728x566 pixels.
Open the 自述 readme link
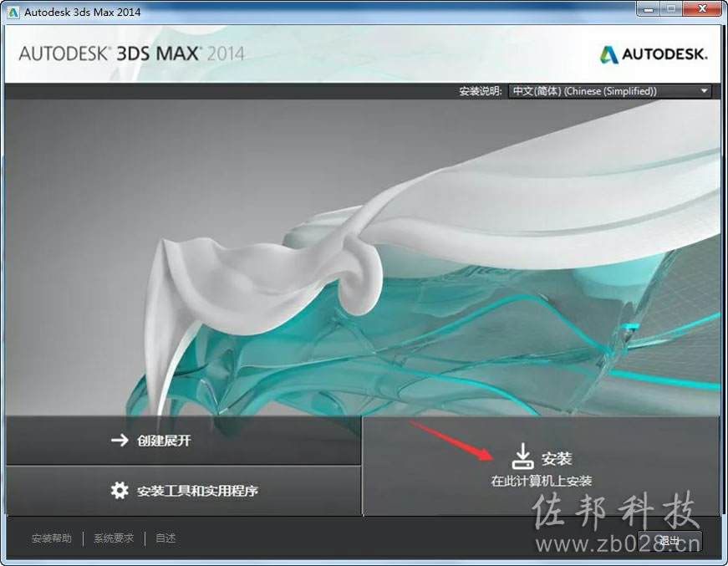click(165, 538)
